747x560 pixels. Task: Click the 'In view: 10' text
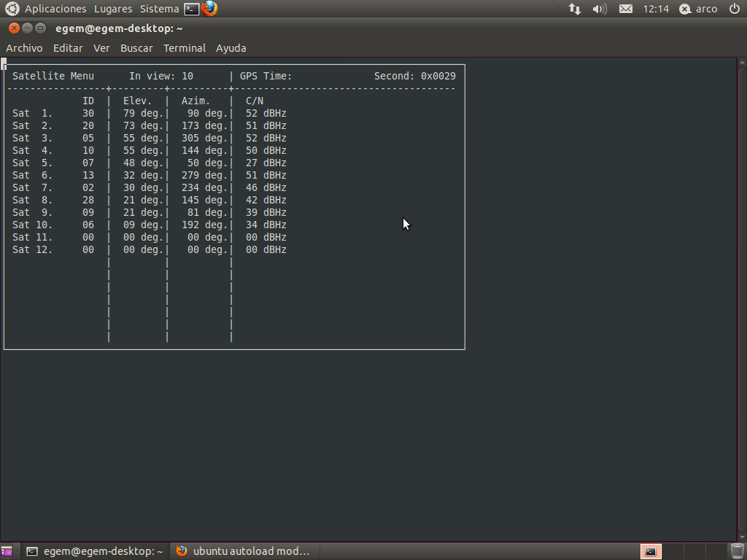(161, 76)
